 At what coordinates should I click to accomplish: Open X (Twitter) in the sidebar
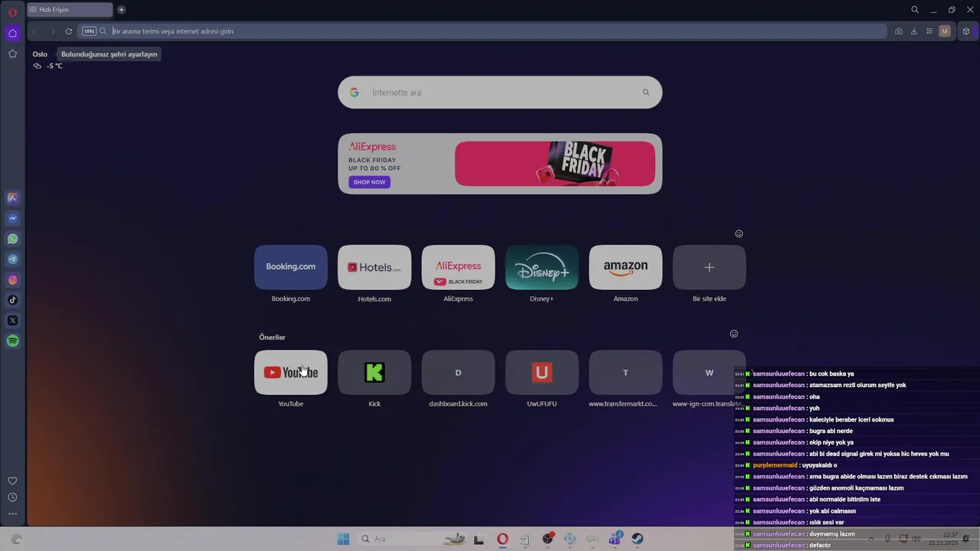(x=12, y=321)
